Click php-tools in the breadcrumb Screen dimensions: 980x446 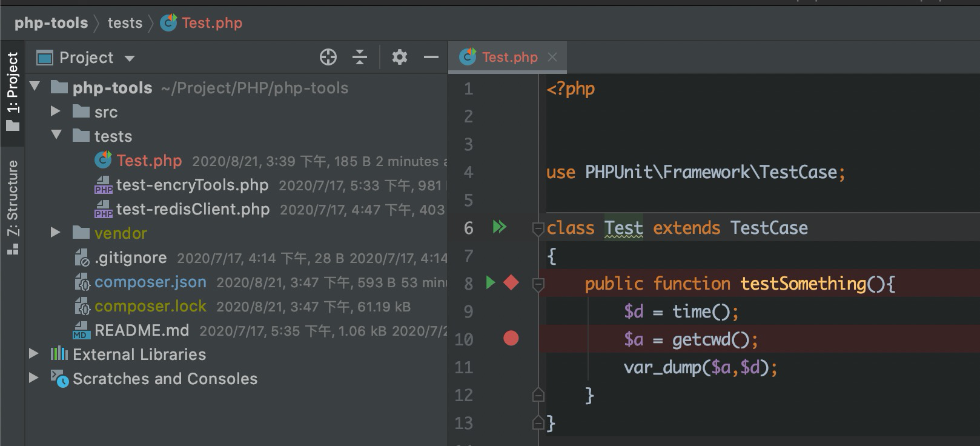point(51,23)
